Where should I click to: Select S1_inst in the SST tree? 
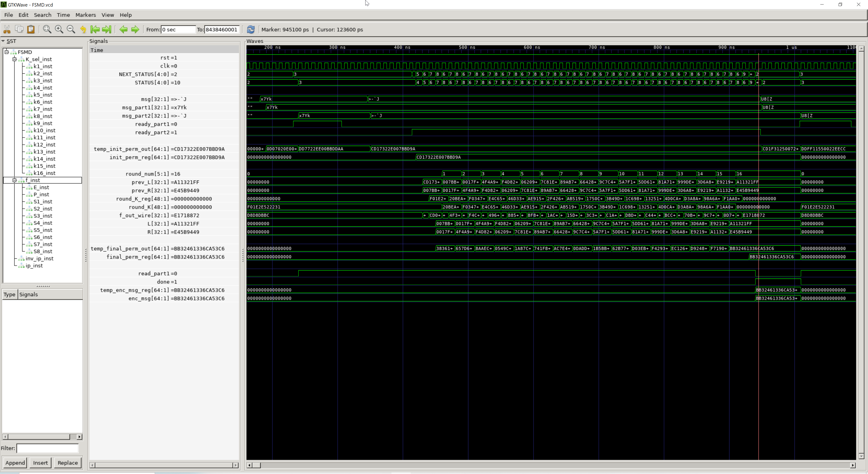[43, 202]
